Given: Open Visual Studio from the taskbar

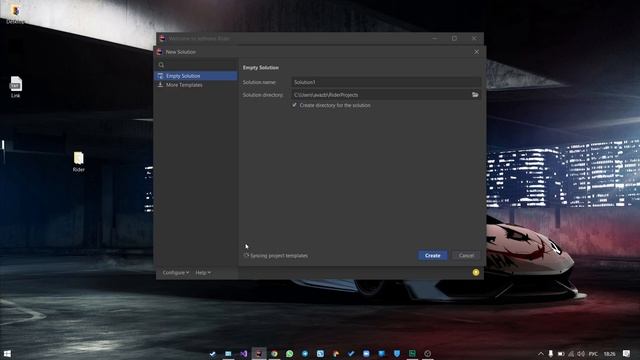Looking at the screenshot, I should point(244,353).
